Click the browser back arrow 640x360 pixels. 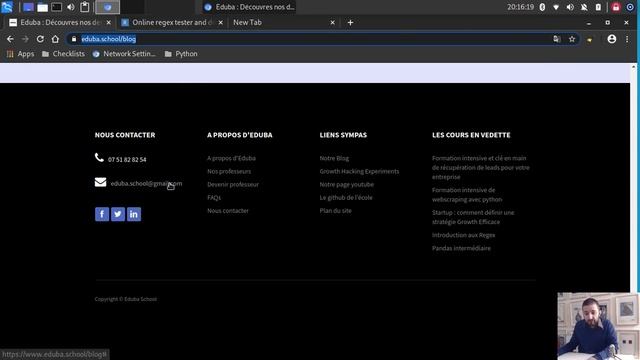click(10, 39)
